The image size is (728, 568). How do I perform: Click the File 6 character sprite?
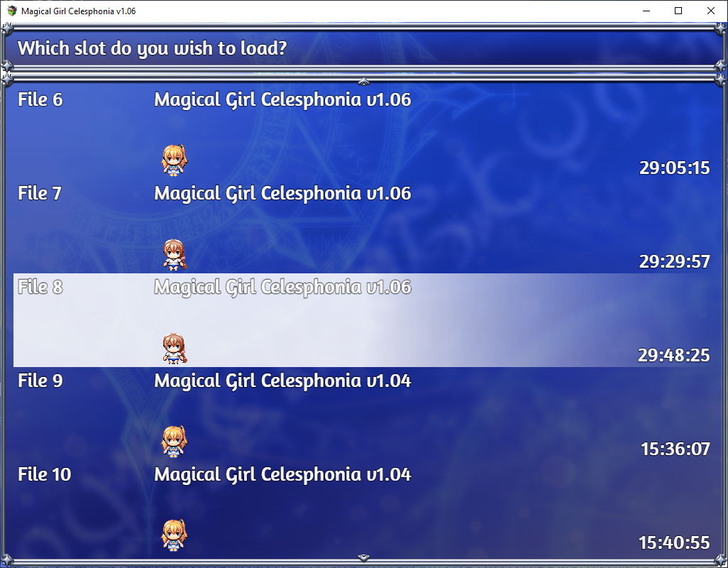[175, 160]
